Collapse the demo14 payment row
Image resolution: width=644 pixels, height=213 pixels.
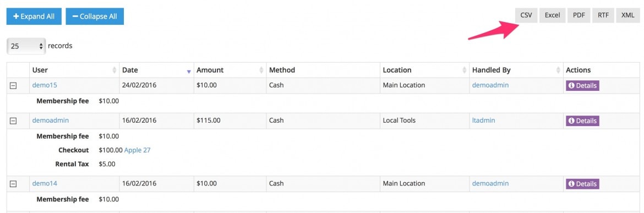(13, 184)
